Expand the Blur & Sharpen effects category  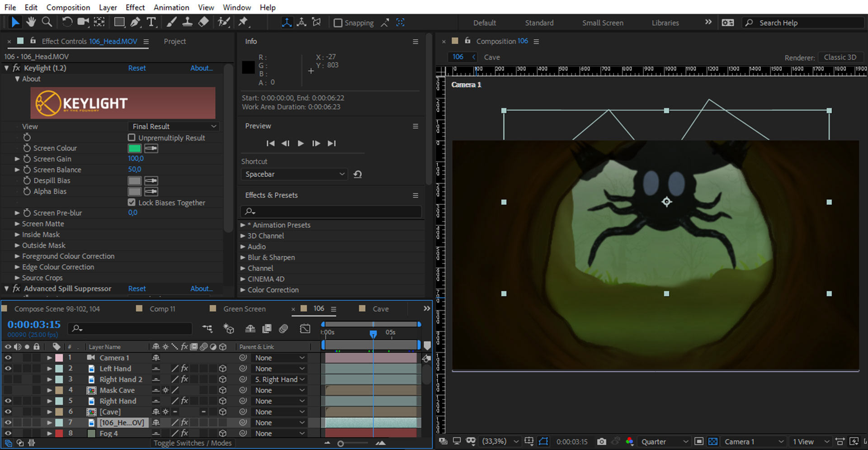(x=243, y=257)
